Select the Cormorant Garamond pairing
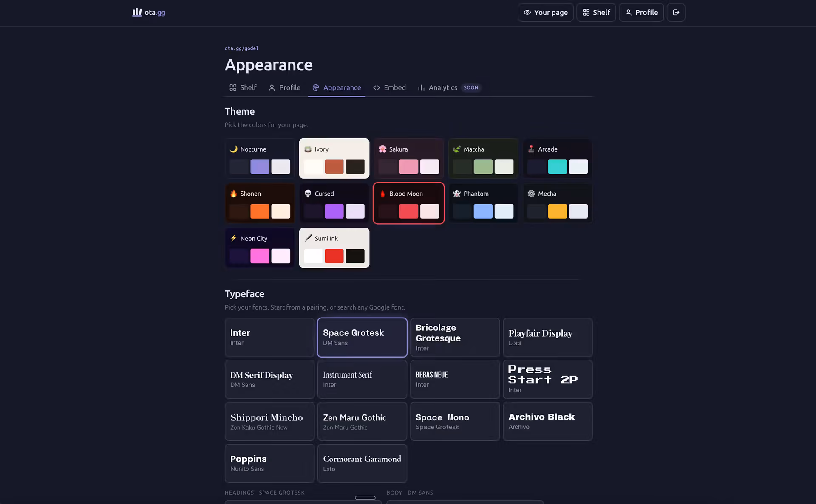 [362, 463]
